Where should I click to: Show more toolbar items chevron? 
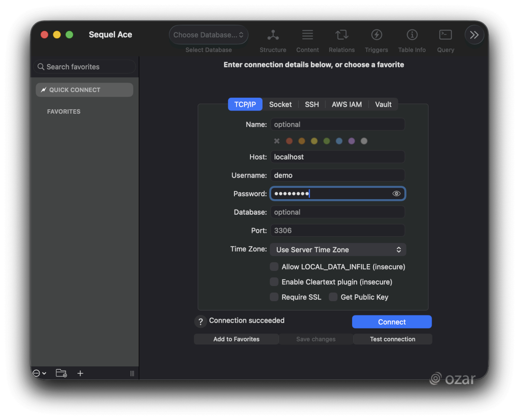[474, 35]
